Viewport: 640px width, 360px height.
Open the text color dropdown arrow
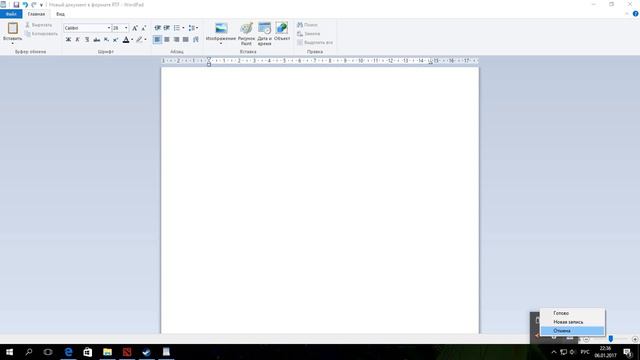tap(132, 40)
